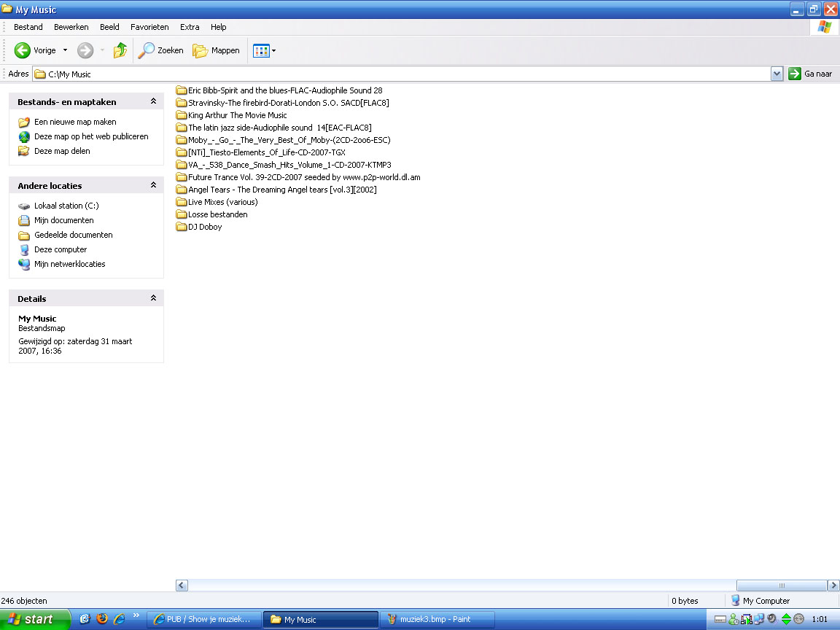Open the Beeld menu

click(x=109, y=27)
